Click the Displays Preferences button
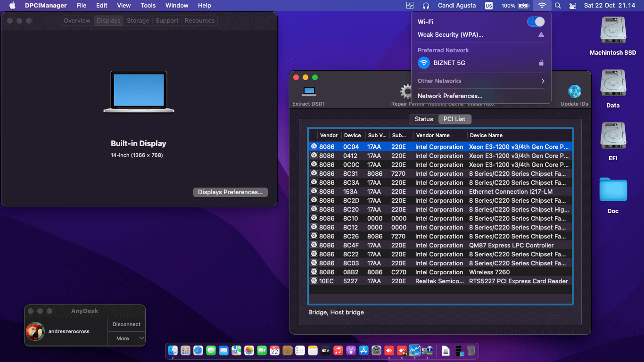The width and height of the screenshot is (644, 362). (x=230, y=192)
